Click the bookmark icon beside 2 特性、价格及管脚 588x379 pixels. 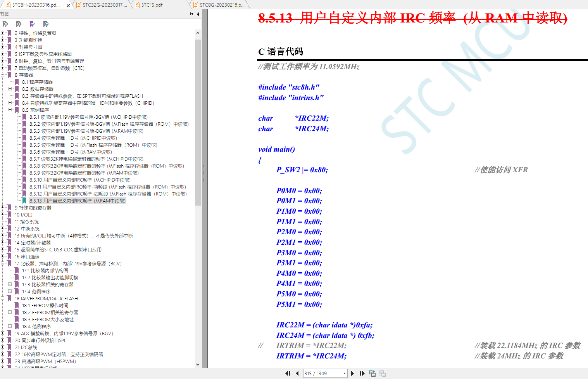point(9,33)
